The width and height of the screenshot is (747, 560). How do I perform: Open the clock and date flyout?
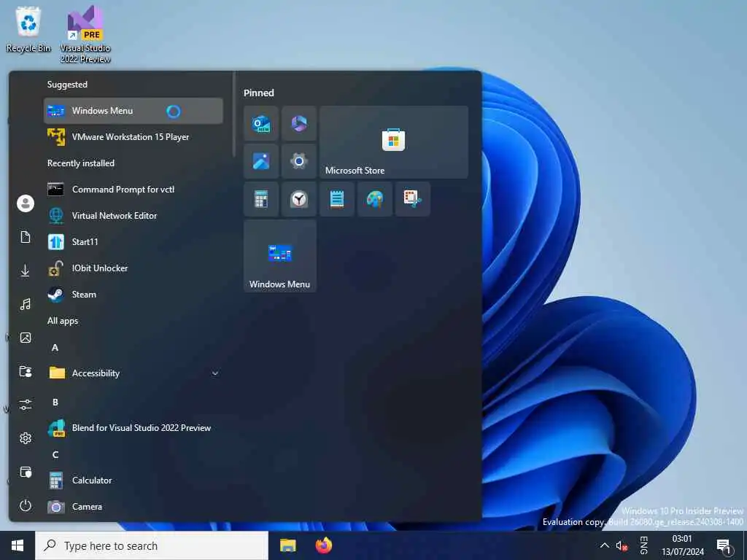[x=682, y=545]
